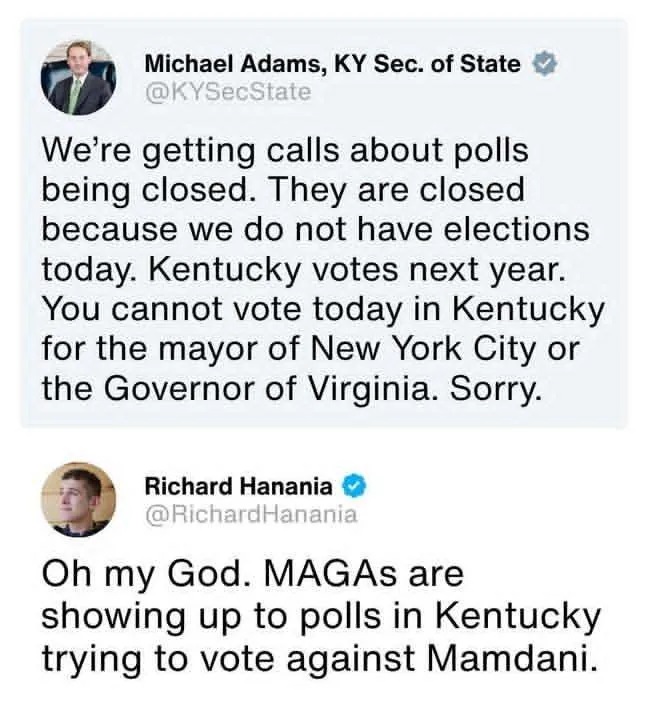Click the name Michael Adams, KY Sec. of State
The height and width of the screenshot is (713, 648).
pyautogui.click(x=333, y=64)
